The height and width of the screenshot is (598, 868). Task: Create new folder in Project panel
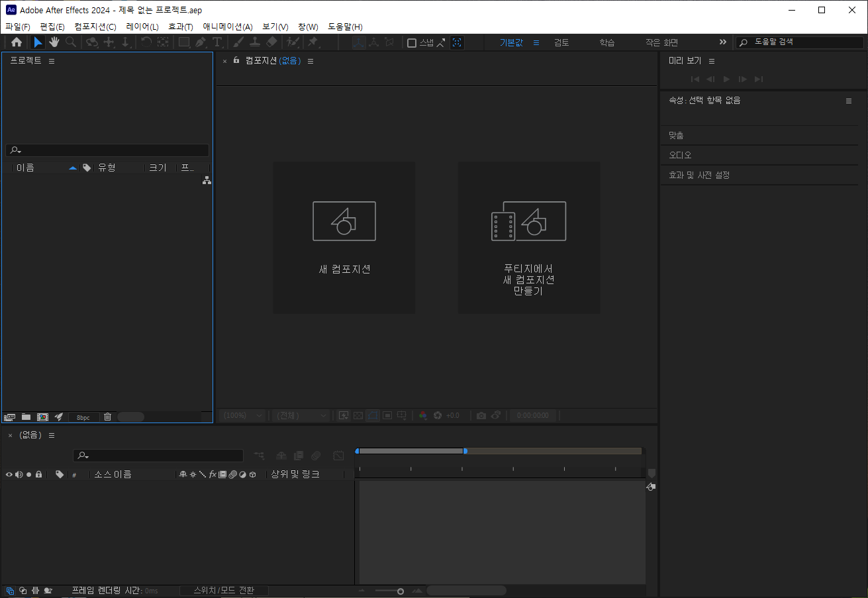coord(26,417)
